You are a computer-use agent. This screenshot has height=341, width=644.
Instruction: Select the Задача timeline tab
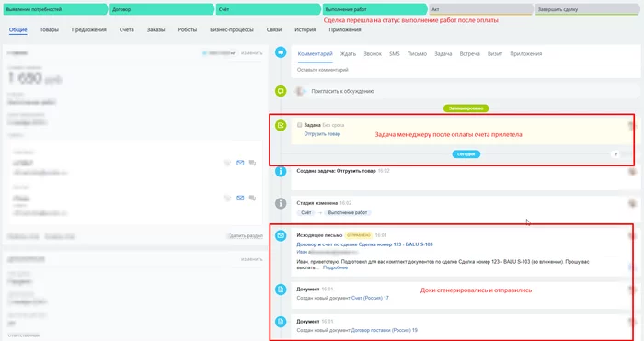(443, 53)
